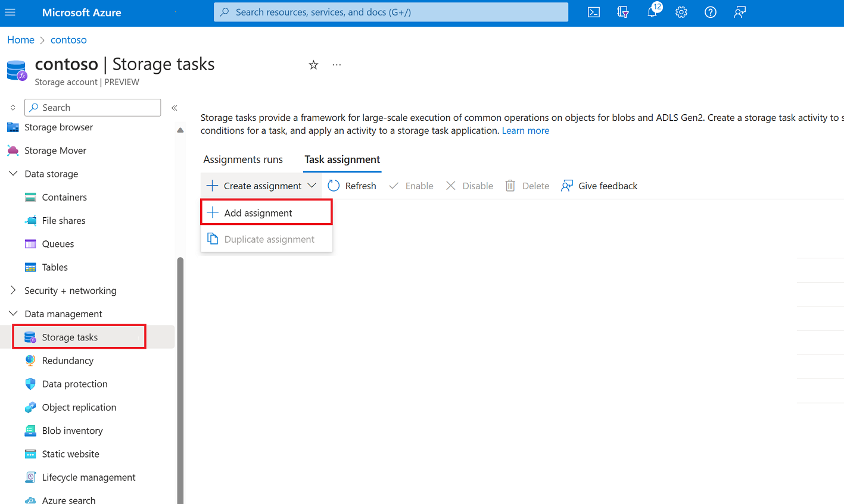Collapse sidebar with the double chevron

[175, 108]
